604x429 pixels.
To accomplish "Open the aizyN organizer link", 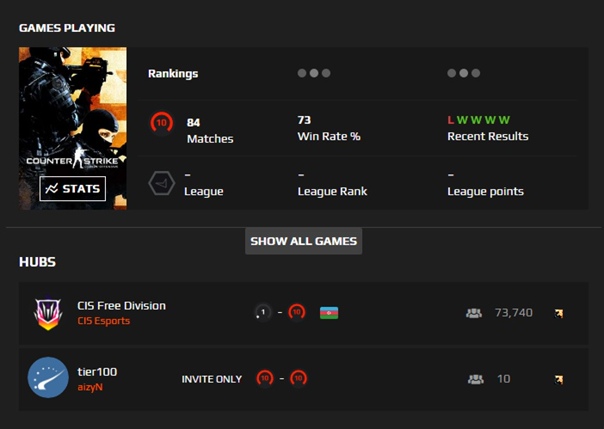I will tap(93, 386).
